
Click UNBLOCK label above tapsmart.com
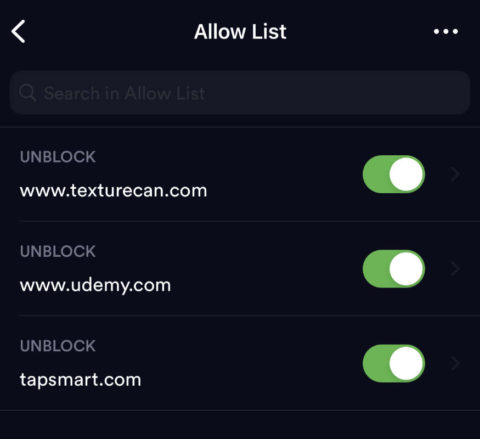58,346
